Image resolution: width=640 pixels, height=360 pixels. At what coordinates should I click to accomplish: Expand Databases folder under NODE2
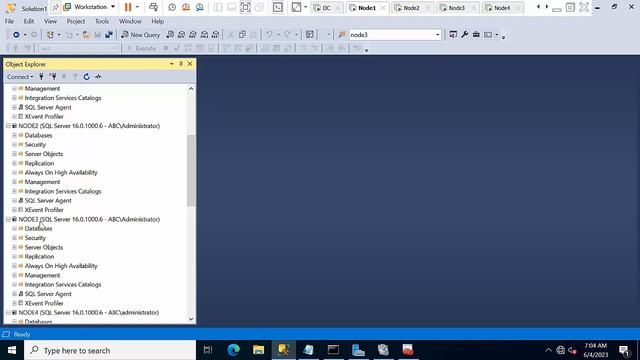14,136
